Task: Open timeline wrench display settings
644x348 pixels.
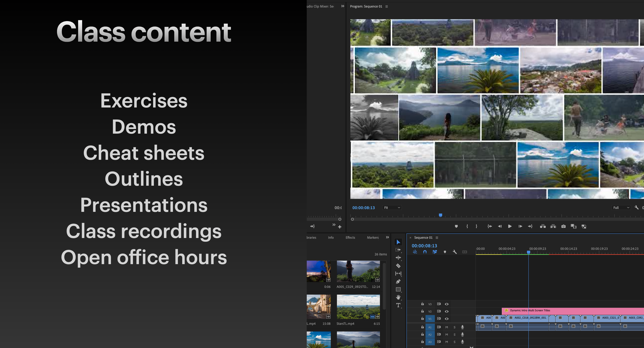Action: click(455, 252)
